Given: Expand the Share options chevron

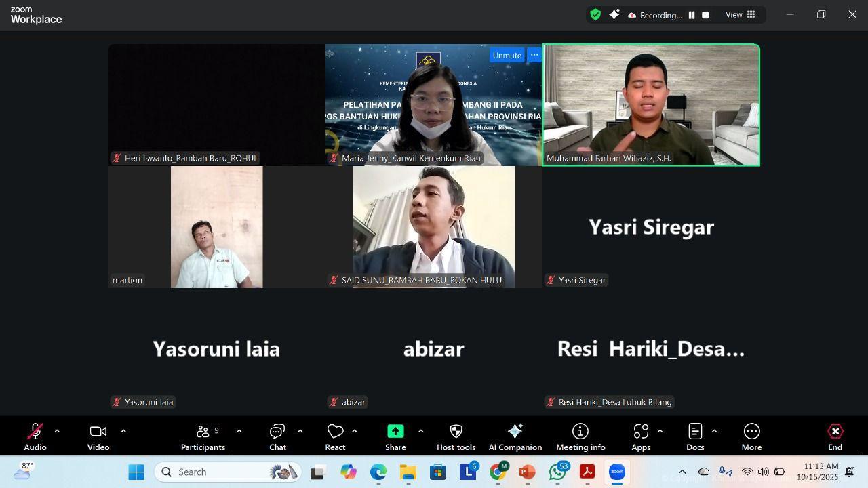Looking at the screenshot, I should (420, 431).
